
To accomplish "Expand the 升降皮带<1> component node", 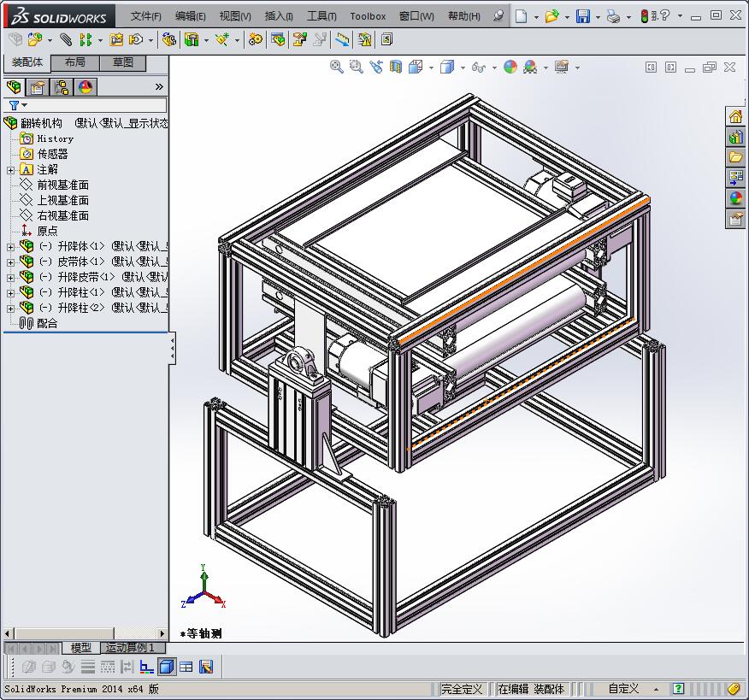I will pos(10,278).
